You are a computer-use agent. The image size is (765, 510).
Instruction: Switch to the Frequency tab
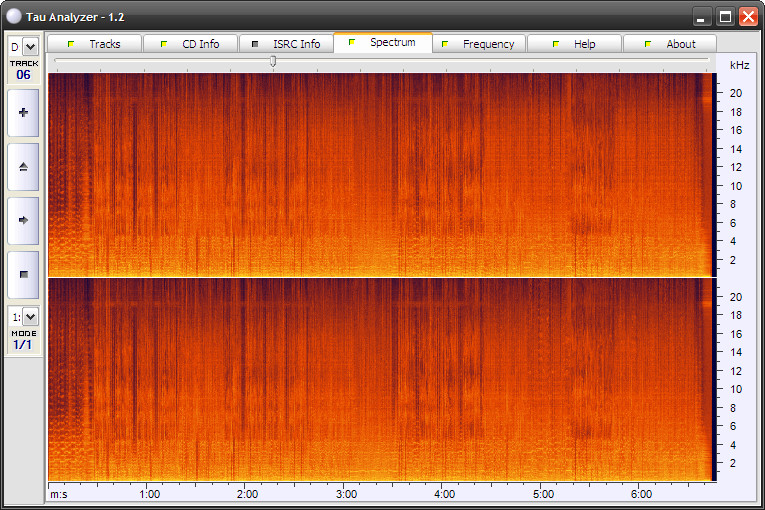click(478, 44)
